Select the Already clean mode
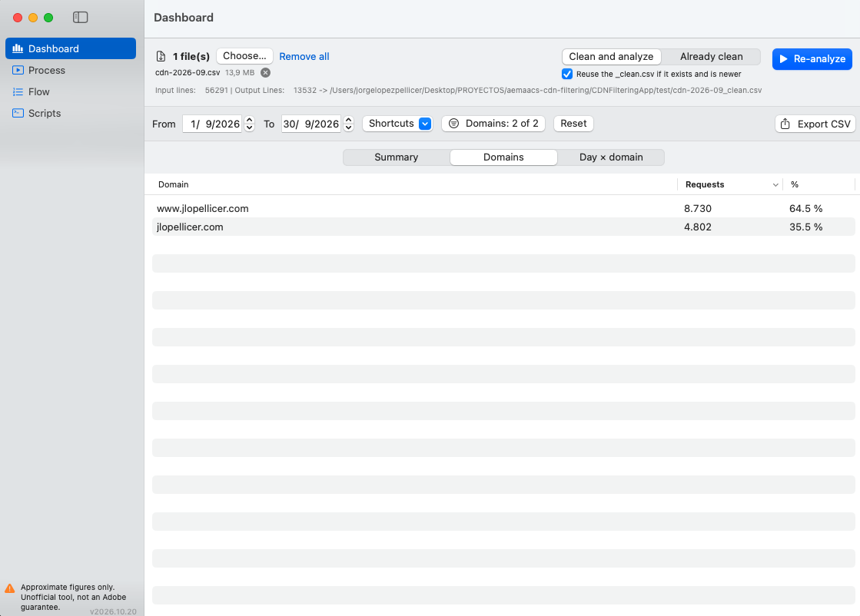Image resolution: width=860 pixels, height=616 pixels. (x=711, y=56)
